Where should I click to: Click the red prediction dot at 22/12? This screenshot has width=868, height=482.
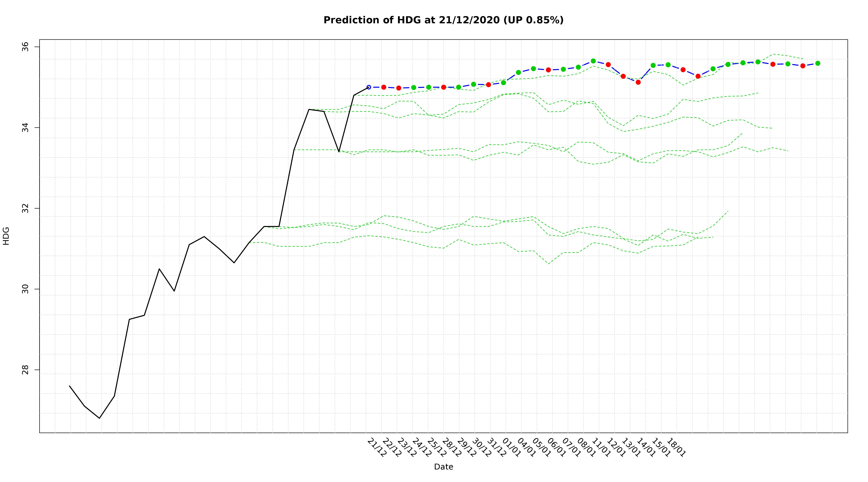click(384, 87)
